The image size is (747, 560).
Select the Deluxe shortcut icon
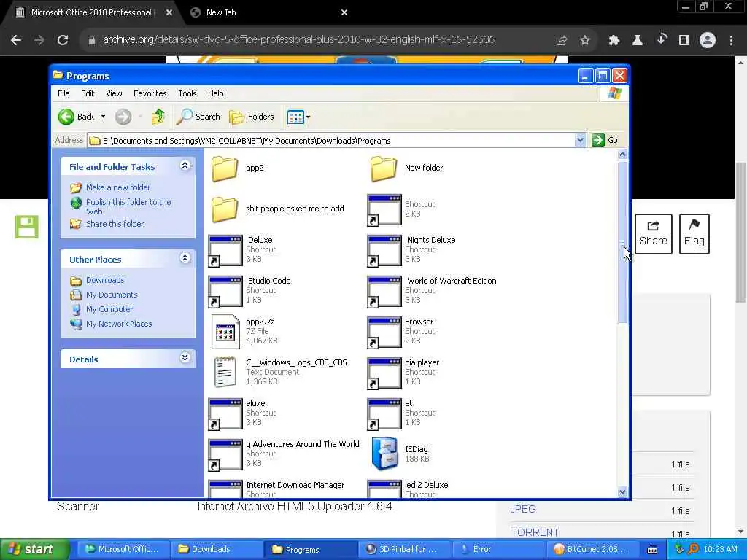(x=225, y=251)
